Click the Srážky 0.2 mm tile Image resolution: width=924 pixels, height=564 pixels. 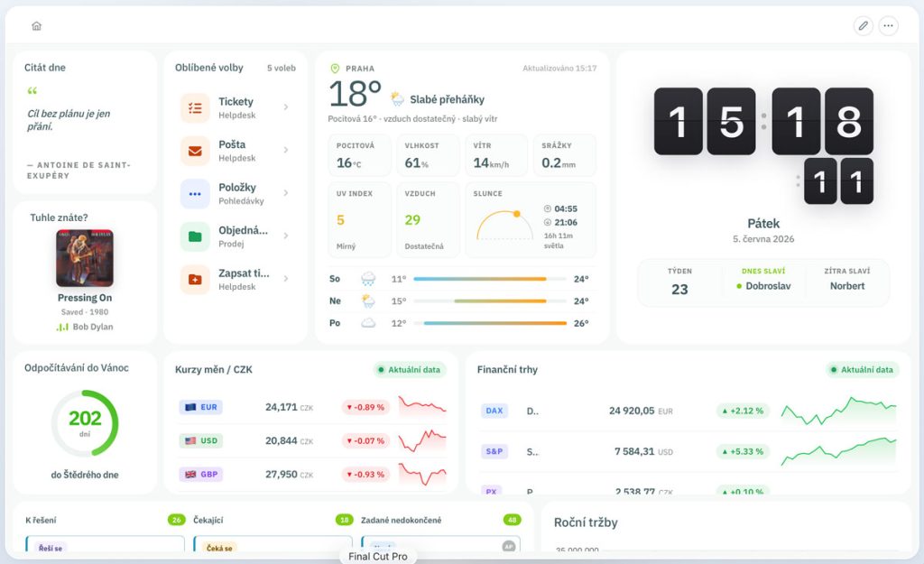point(565,155)
